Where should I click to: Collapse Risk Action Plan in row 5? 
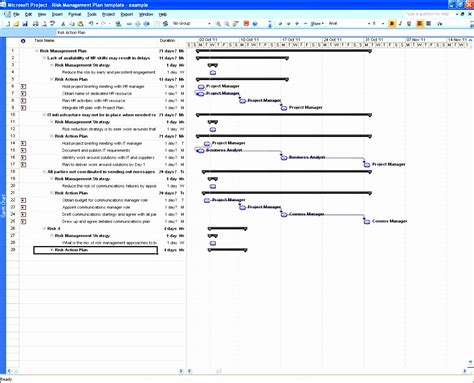(52, 79)
